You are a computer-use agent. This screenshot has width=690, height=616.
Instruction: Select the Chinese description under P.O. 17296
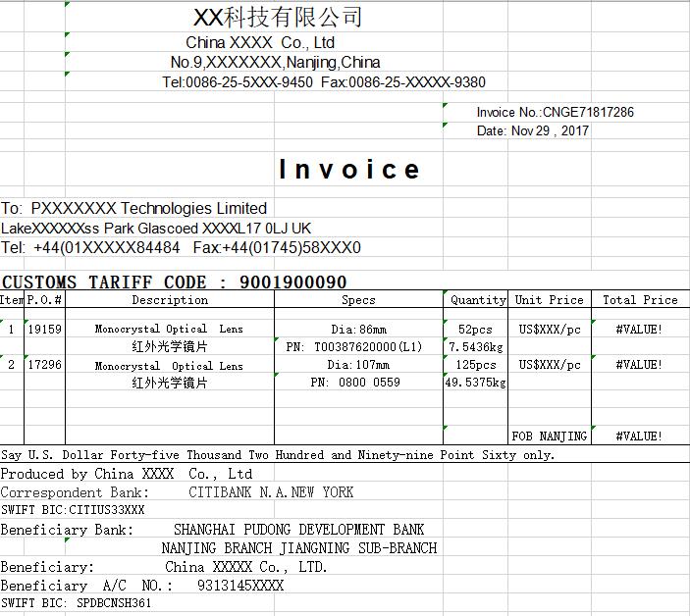[170, 383]
